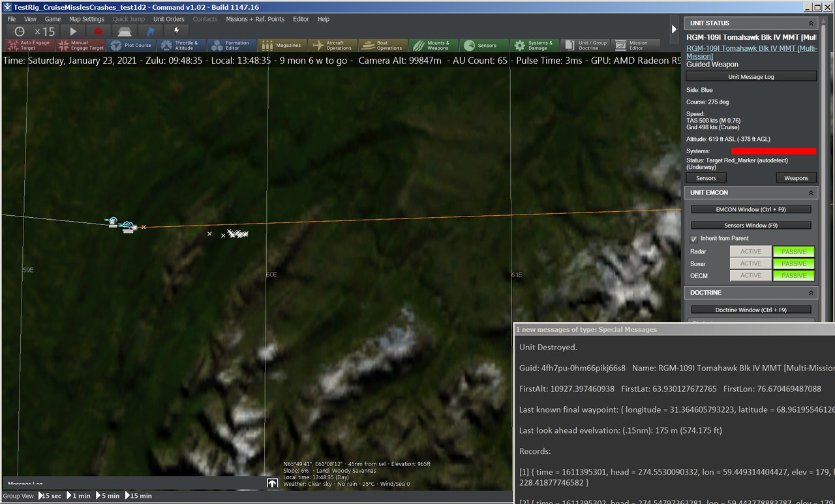Open Sensors Window (F9)
The height and width of the screenshot is (504, 835).
pos(751,226)
